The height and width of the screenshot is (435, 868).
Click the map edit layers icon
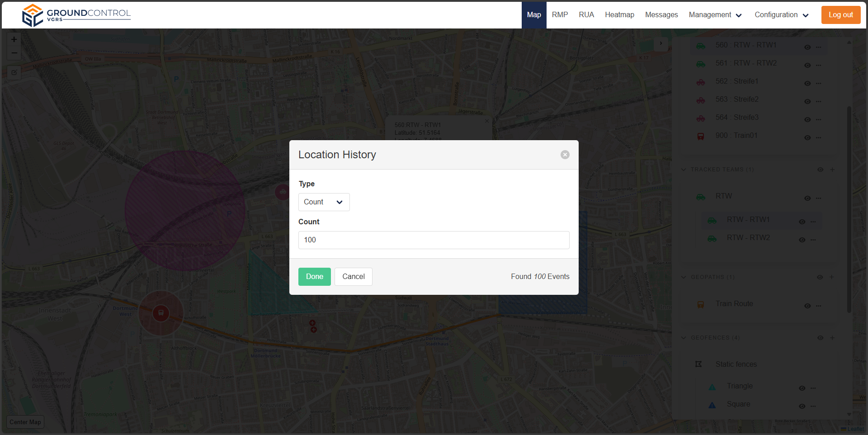[x=14, y=72]
